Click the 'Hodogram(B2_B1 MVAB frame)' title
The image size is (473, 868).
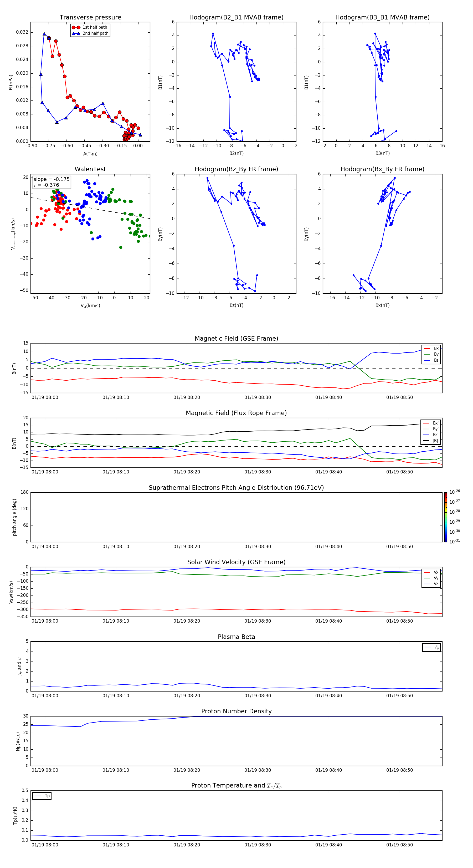coord(236,18)
